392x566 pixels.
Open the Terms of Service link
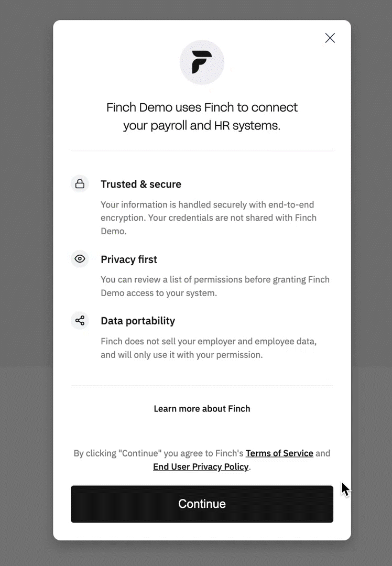click(x=279, y=453)
